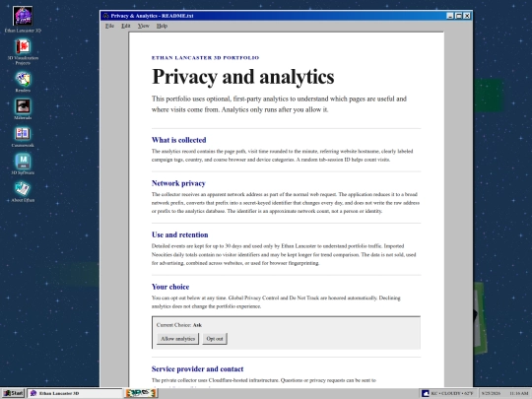Screen dimensions: 532x399
Task: Open the Renders desktop icon
Action: 23,79
